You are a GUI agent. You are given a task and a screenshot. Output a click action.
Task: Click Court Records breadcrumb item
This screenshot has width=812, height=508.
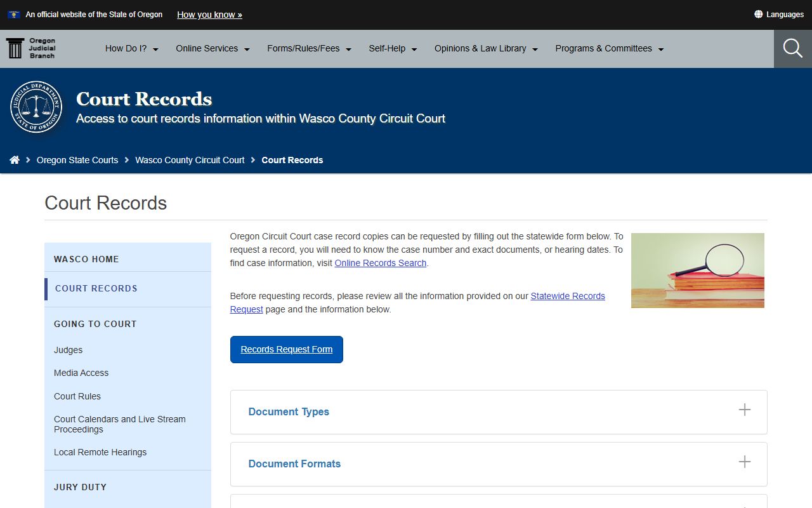click(x=292, y=160)
